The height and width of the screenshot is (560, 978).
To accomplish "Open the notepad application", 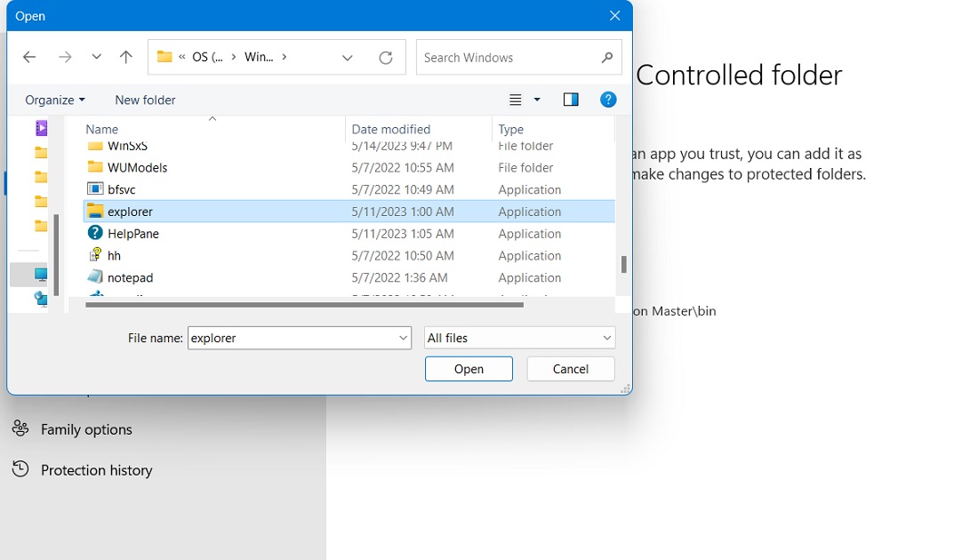I will click(130, 277).
